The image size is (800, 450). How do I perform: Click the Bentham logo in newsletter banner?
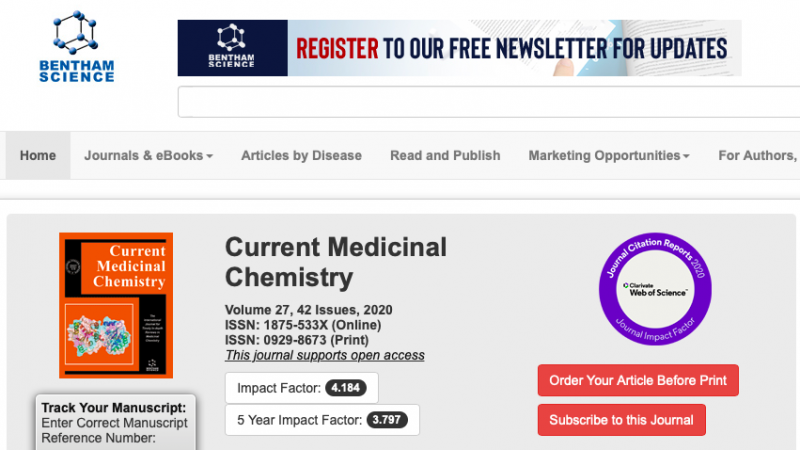click(232, 48)
